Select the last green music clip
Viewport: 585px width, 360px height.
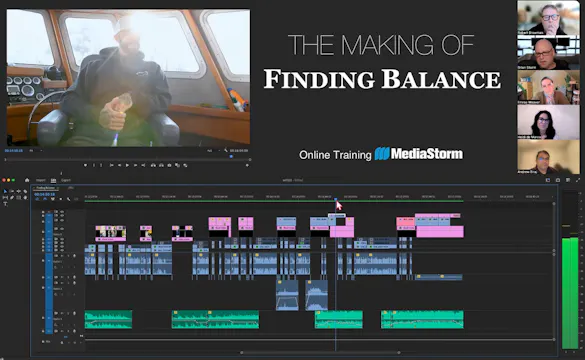(422, 320)
